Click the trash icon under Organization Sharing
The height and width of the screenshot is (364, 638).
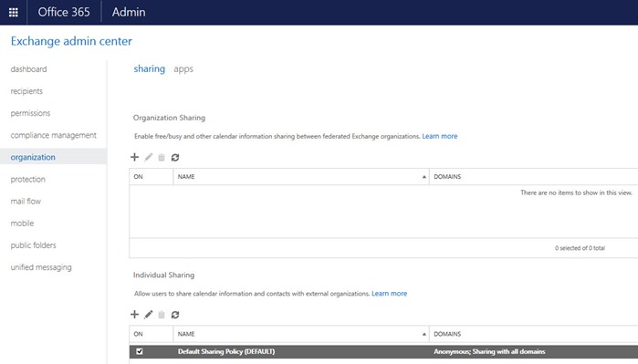point(162,158)
